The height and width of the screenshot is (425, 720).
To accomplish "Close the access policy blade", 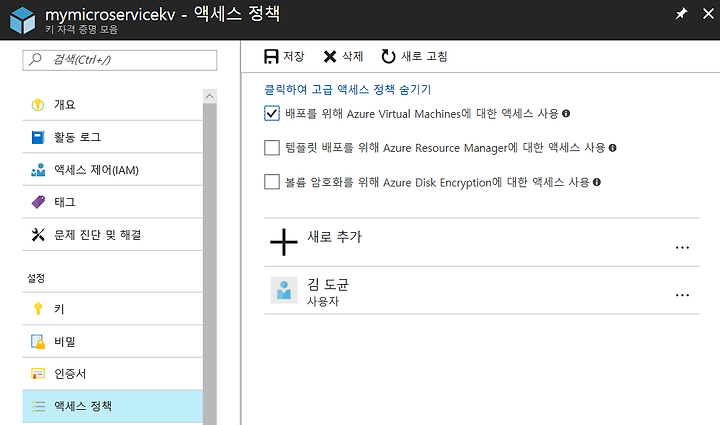I will [x=708, y=14].
